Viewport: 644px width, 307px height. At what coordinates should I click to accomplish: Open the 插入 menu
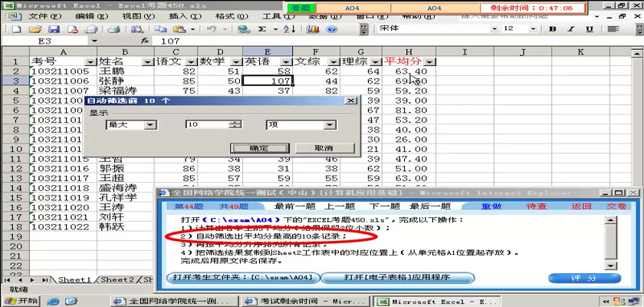click(x=185, y=16)
